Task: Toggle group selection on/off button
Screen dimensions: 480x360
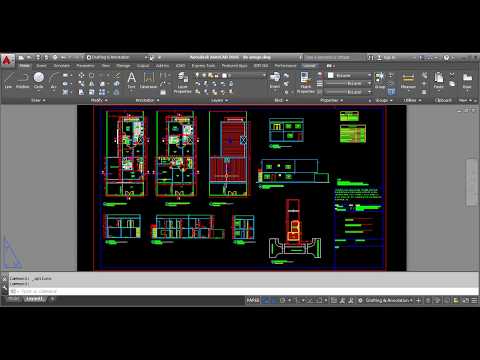Action: click(x=391, y=92)
